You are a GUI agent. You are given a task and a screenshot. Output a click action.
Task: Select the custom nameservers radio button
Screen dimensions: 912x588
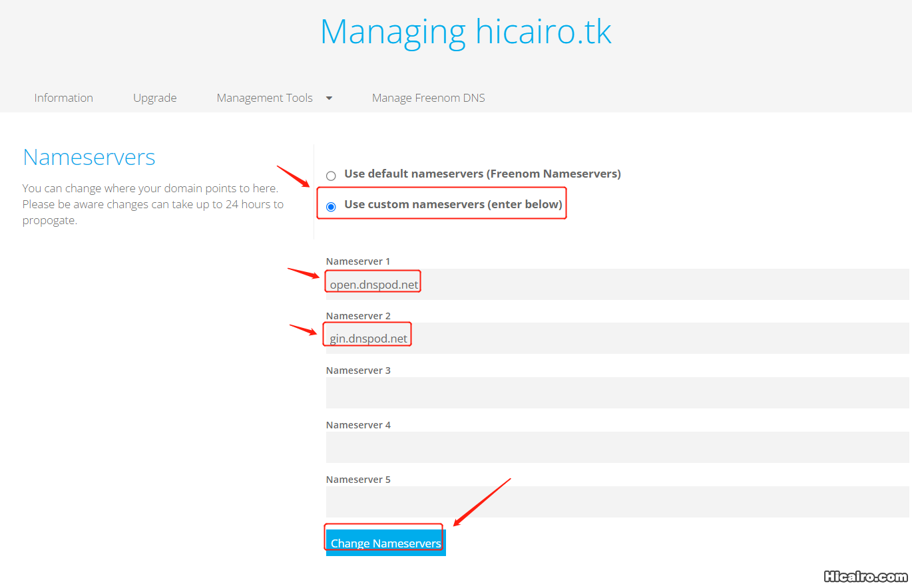pos(331,207)
